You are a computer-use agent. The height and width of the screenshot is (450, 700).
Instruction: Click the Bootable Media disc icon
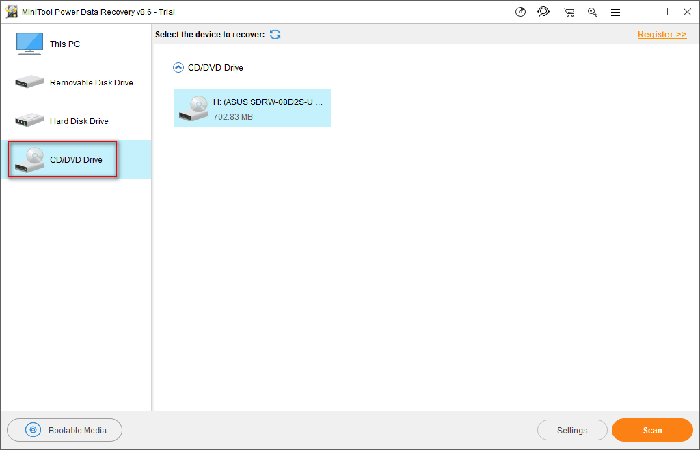click(x=33, y=430)
